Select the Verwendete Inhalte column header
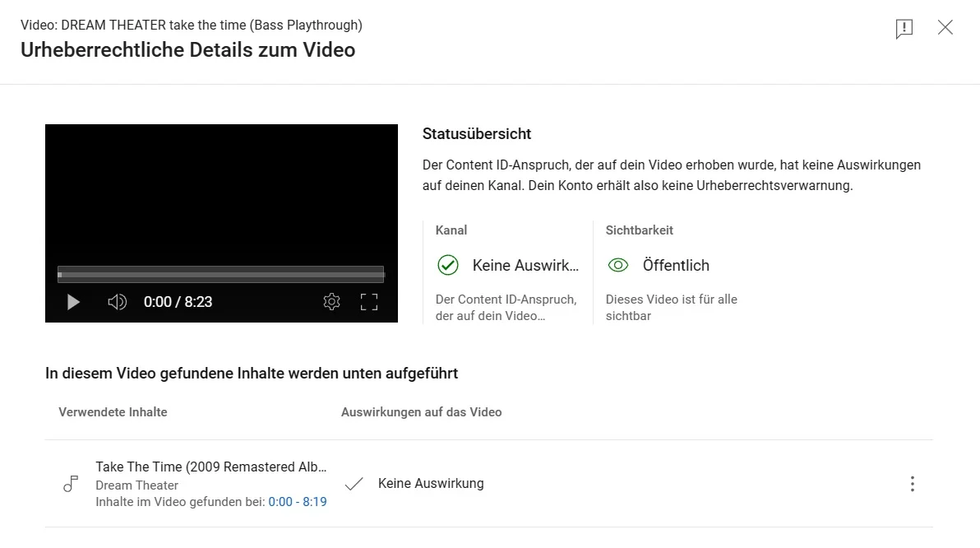This screenshot has height=548, width=980. 113,411
